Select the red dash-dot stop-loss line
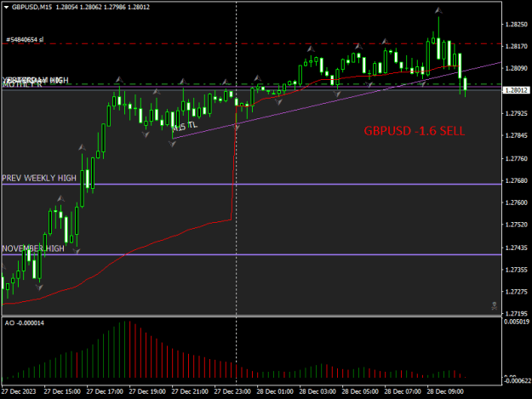The height and width of the screenshot is (399, 532). [x=252, y=43]
